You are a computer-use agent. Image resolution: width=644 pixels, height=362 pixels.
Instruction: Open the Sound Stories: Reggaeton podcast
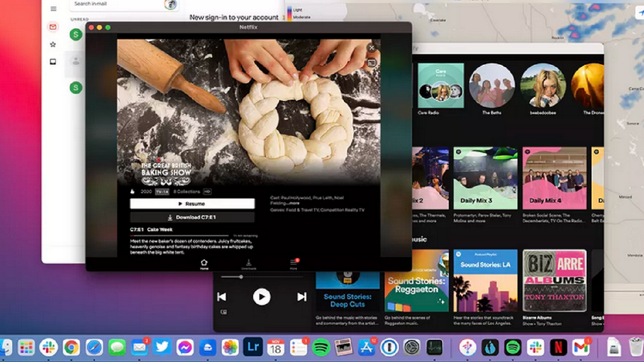point(417,281)
